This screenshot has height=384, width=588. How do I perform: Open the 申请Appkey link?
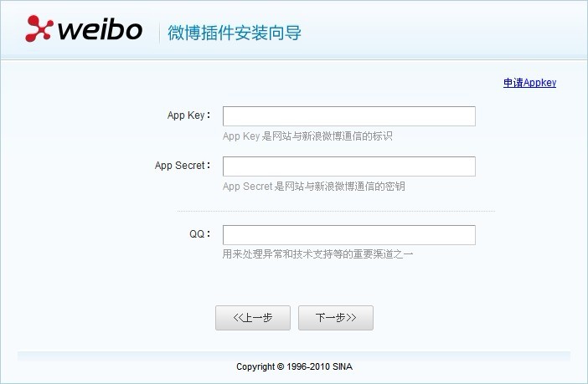coord(529,83)
